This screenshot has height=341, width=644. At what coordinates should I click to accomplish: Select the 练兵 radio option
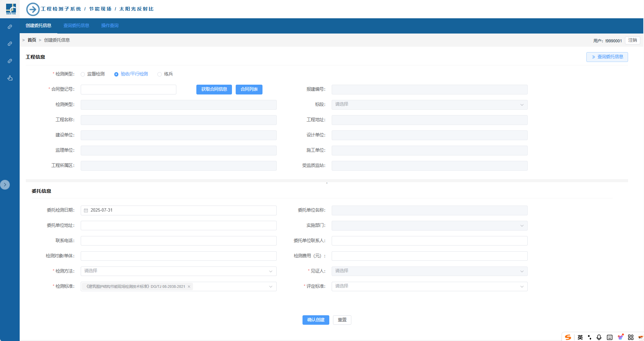(159, 74)
